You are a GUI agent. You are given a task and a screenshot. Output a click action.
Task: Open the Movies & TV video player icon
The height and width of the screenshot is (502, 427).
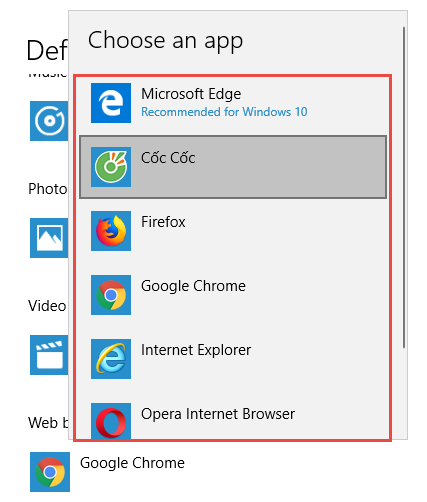[x=49, y=355]
